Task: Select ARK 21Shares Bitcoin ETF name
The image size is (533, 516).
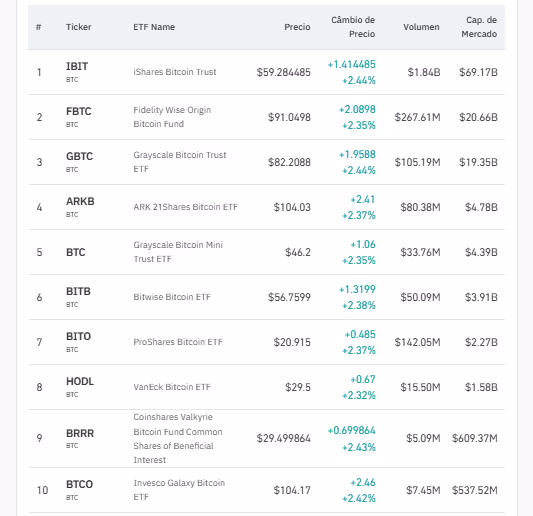Action: [186, 207]
